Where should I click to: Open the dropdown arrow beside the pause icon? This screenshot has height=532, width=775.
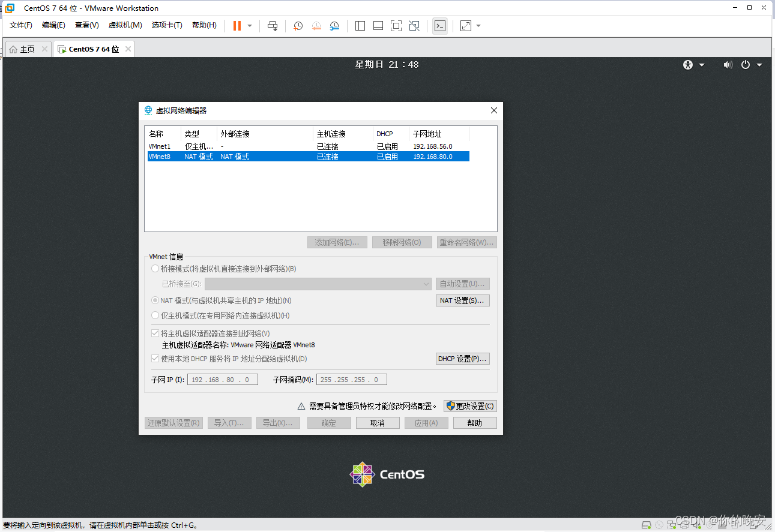(x=250, y=26)
